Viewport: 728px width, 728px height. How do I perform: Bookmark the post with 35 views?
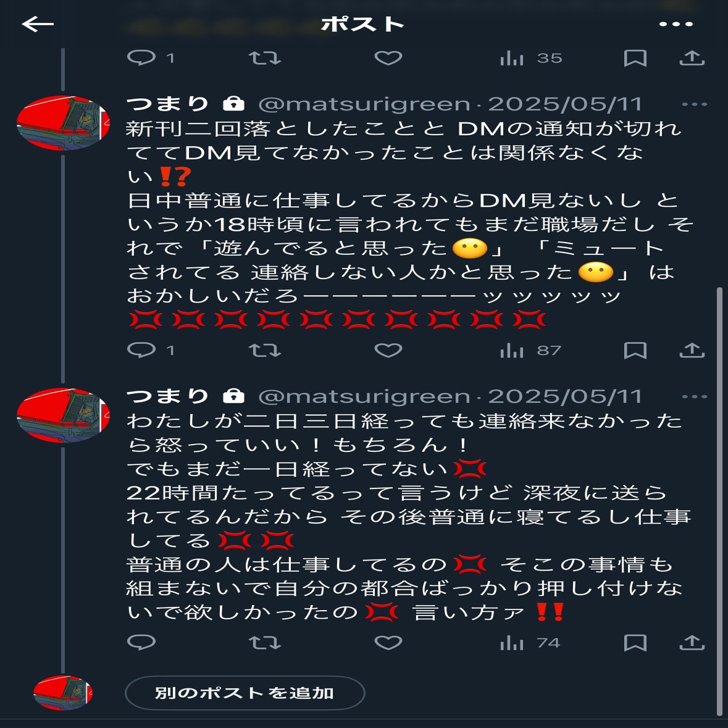pyautogui.click(x=635, y=58)
